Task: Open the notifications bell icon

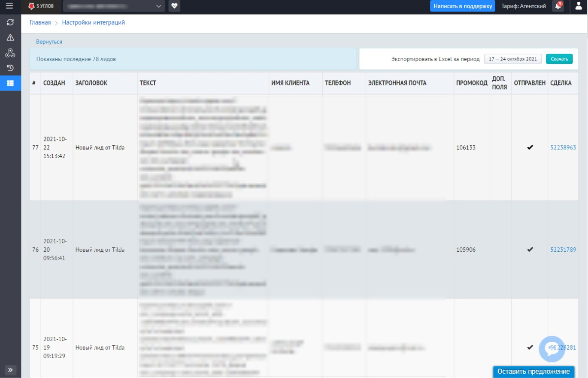Action: 558,6
